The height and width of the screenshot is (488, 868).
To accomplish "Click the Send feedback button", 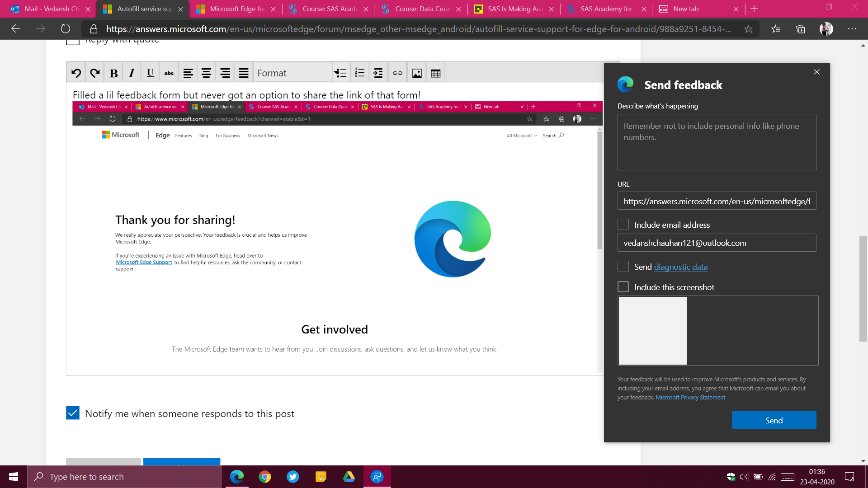I will [x=774, y=420].
